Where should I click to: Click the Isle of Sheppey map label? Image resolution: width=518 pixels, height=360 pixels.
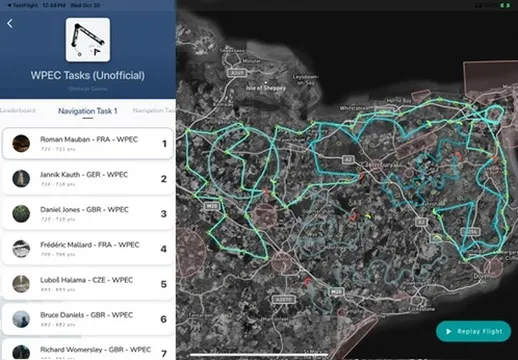pos(266,88)
